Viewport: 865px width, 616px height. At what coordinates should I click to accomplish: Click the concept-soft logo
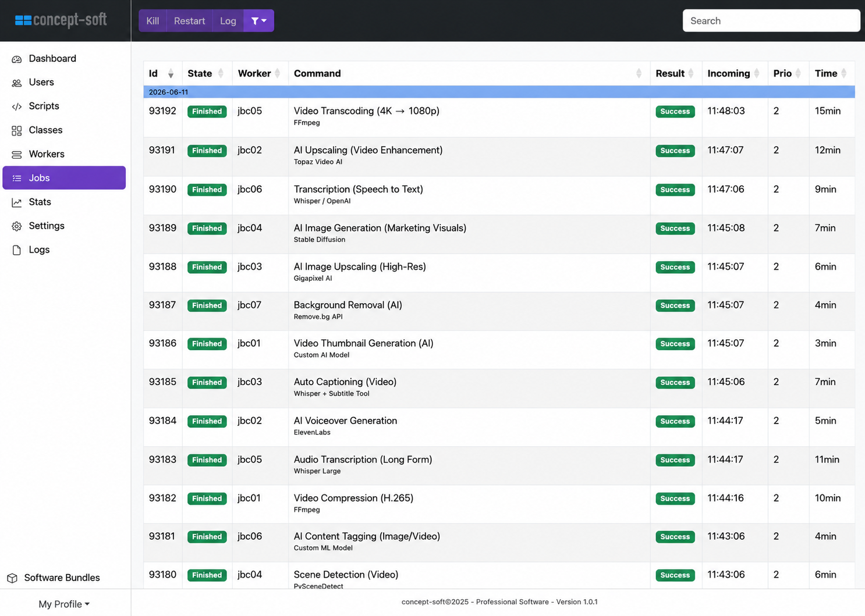coord(61,20)
